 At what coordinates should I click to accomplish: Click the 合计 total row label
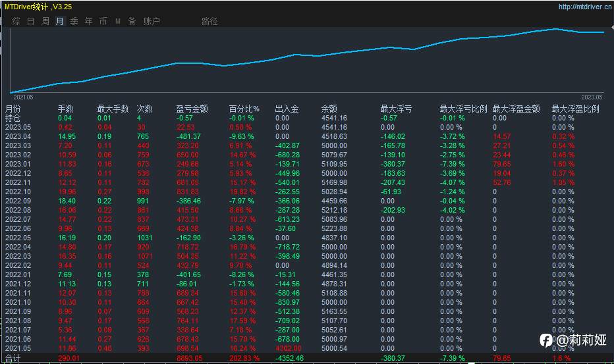pyautogui.click(x=13, y=358)
